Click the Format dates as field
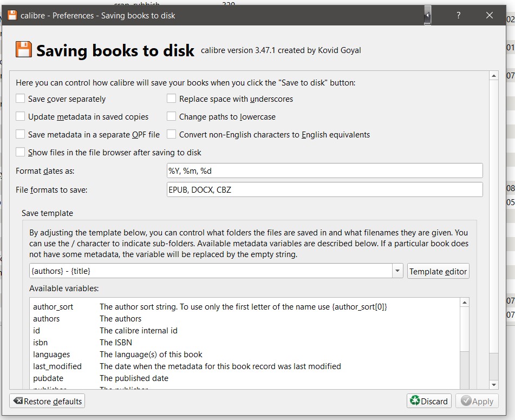Viewport: 515px width, 420px height. tap(325, 170)
